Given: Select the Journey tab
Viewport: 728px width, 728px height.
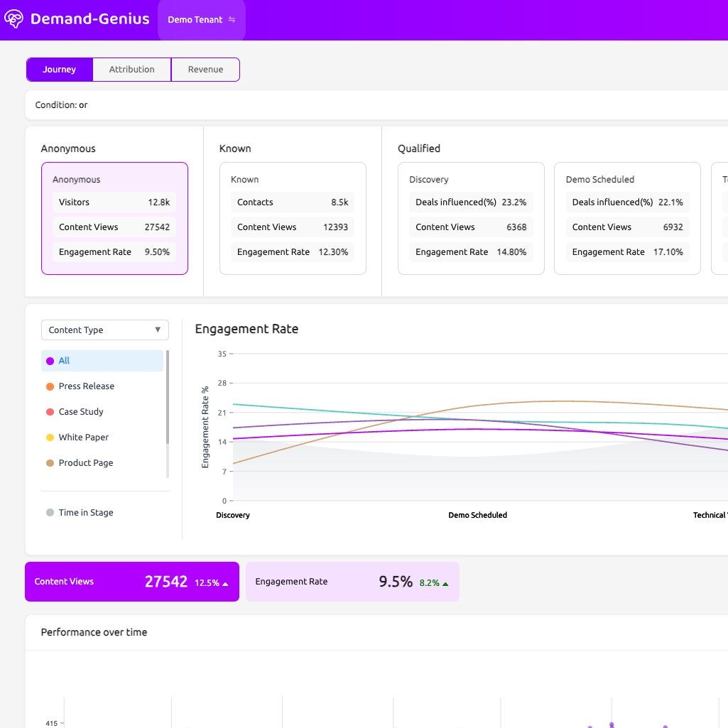Looking at the screenshot, I should [x=60, y=70].
